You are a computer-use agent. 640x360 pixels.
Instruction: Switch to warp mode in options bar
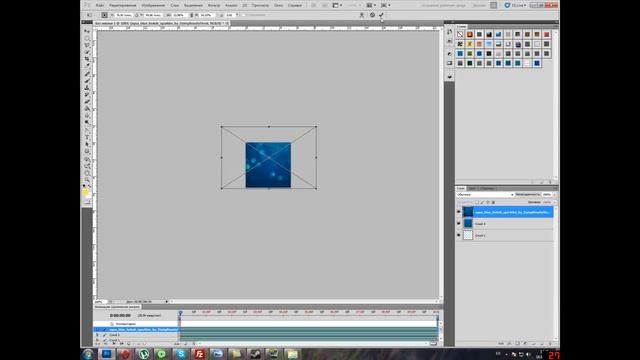pyautogui.click(x=362, y=15)
